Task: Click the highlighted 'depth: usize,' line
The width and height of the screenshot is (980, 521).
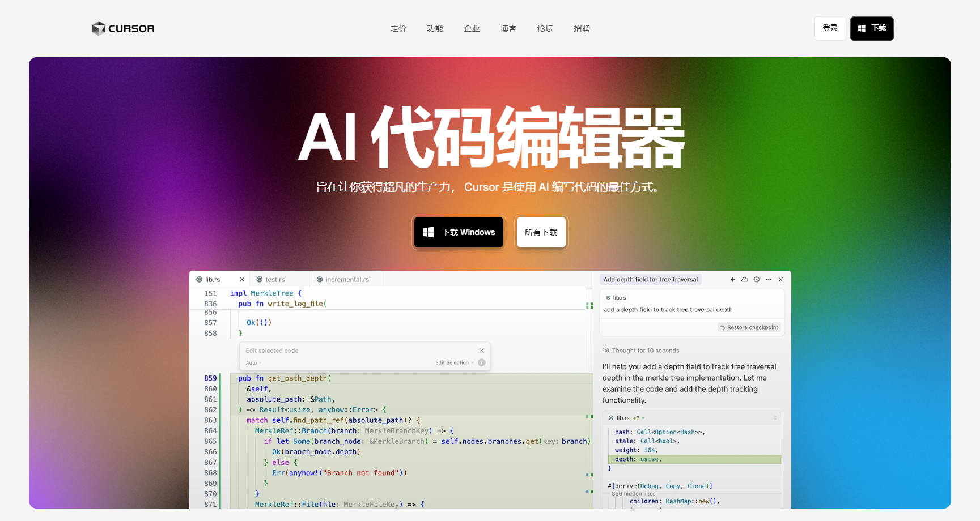Action: point(694,459)
